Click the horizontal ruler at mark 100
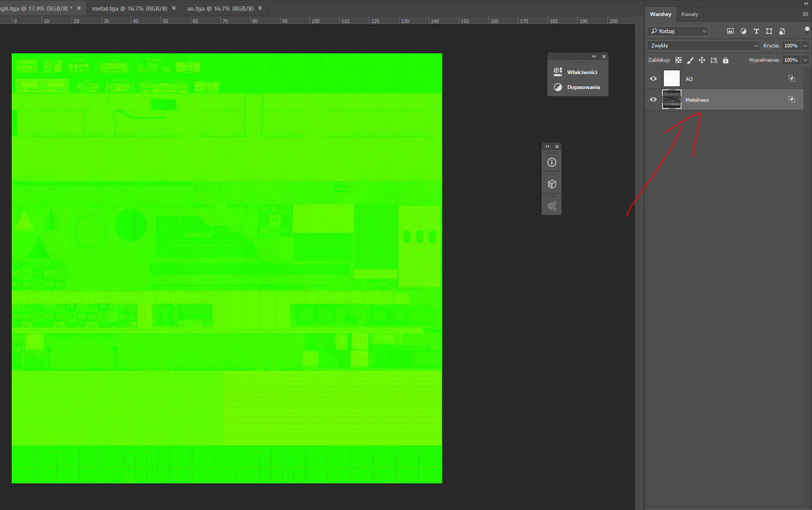 (316, 21)
